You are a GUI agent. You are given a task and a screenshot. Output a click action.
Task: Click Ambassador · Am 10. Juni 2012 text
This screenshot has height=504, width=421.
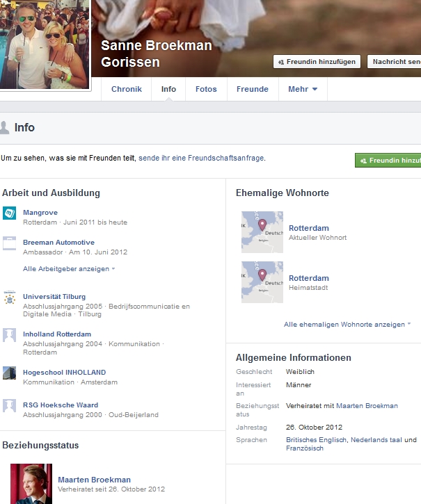click(75, 252)
